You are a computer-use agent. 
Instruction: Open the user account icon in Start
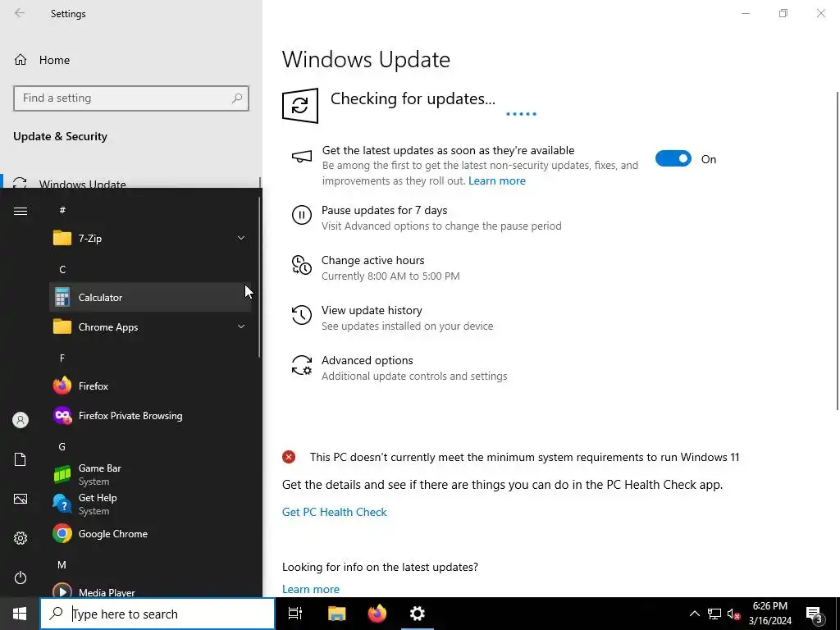[21, 420]
